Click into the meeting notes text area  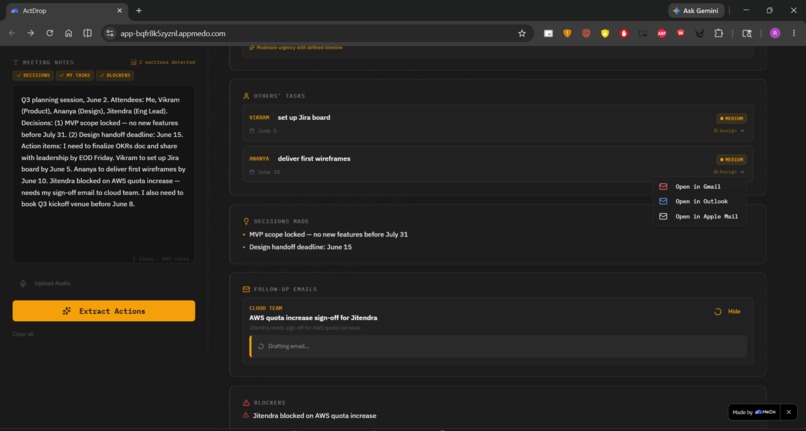point(104,174)
